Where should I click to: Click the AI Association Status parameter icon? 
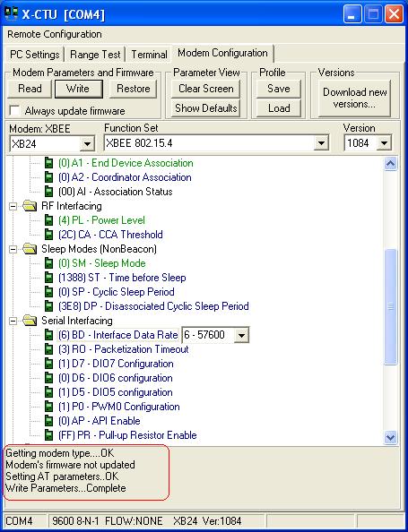tap(49, 192)
